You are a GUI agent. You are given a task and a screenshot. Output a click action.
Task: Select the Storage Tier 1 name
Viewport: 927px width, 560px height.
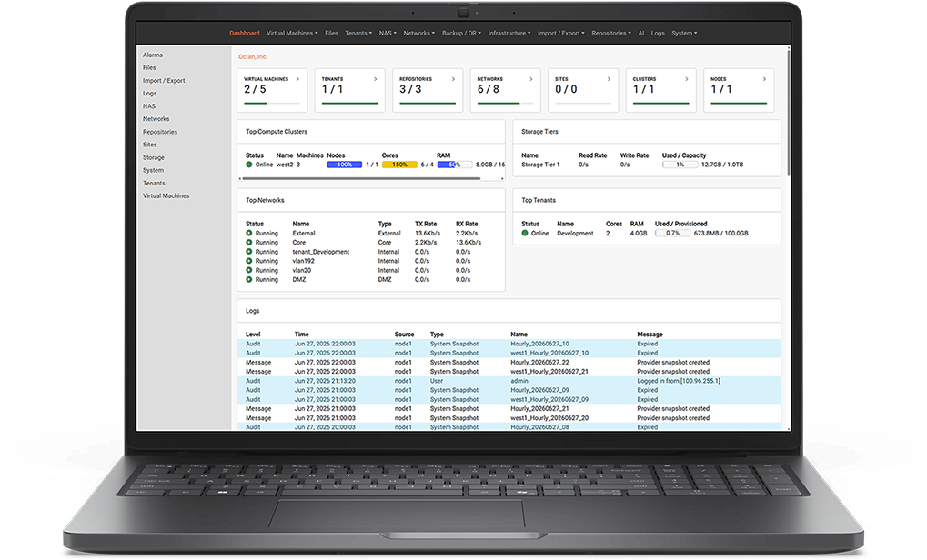click(x=540, y=165)
